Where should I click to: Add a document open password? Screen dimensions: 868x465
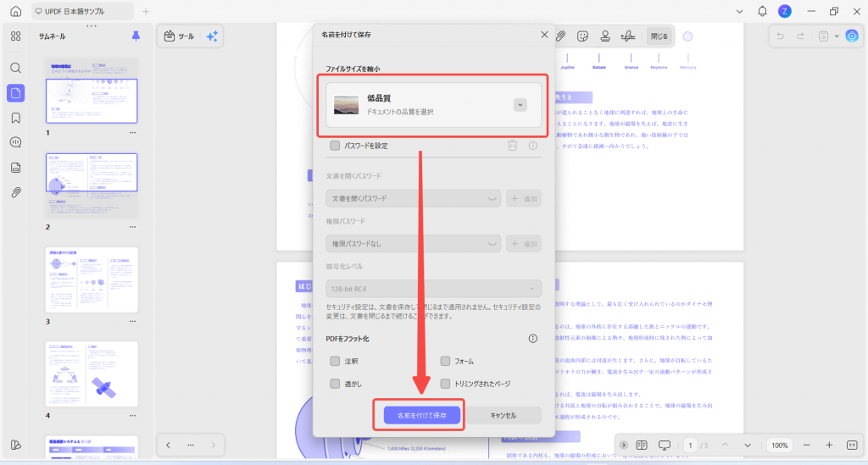click(x=524, y=198)
